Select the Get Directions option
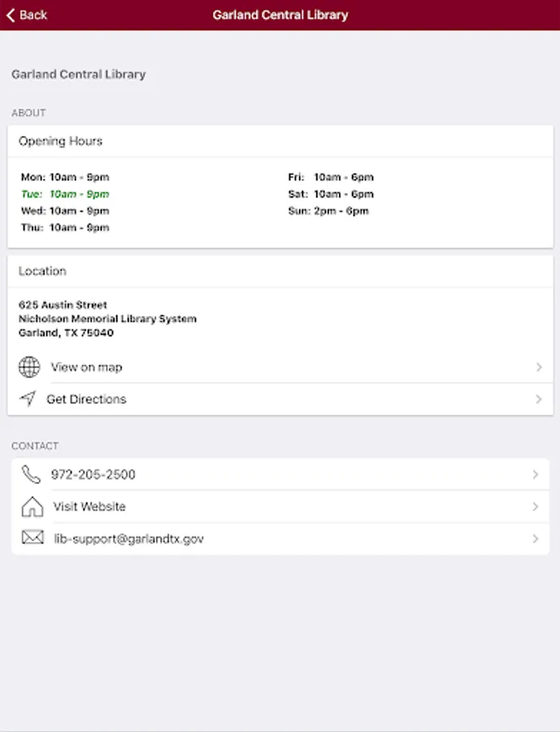The image size is (560, 732). [x=86, y=399]
